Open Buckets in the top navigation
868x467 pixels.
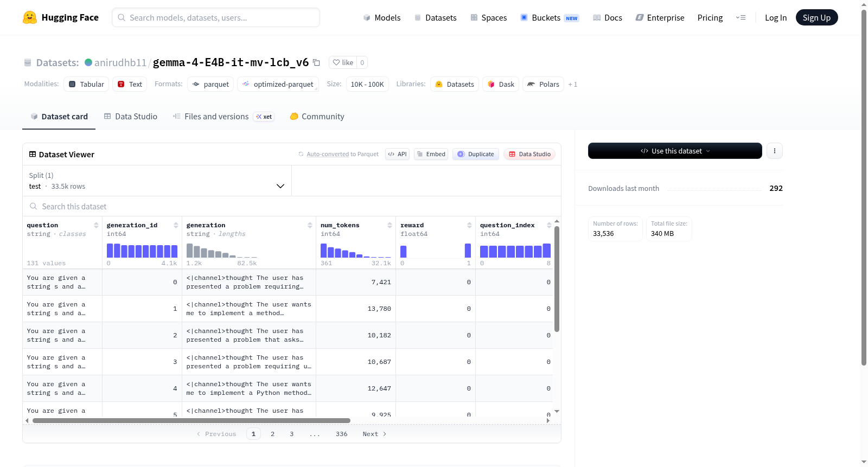[550, 17]
